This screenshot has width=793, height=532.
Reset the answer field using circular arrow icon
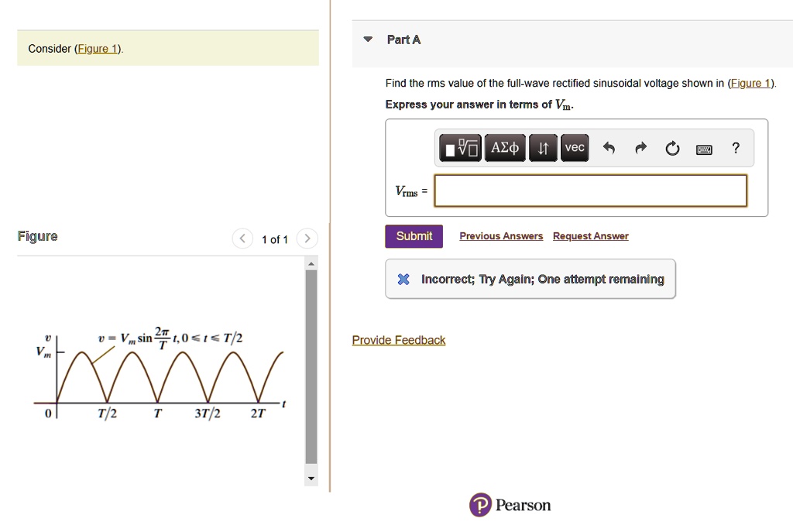pyautogui.click(x=671, y=148)
